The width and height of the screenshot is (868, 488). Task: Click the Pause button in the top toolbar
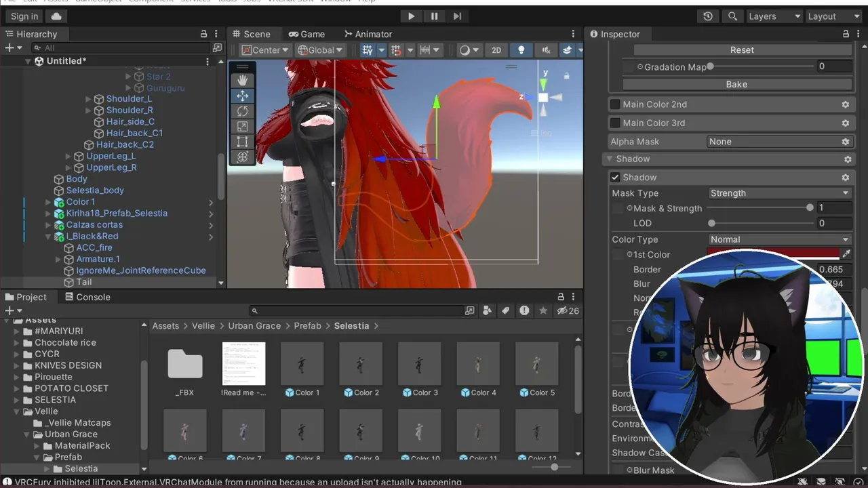(x=434, y=16)
